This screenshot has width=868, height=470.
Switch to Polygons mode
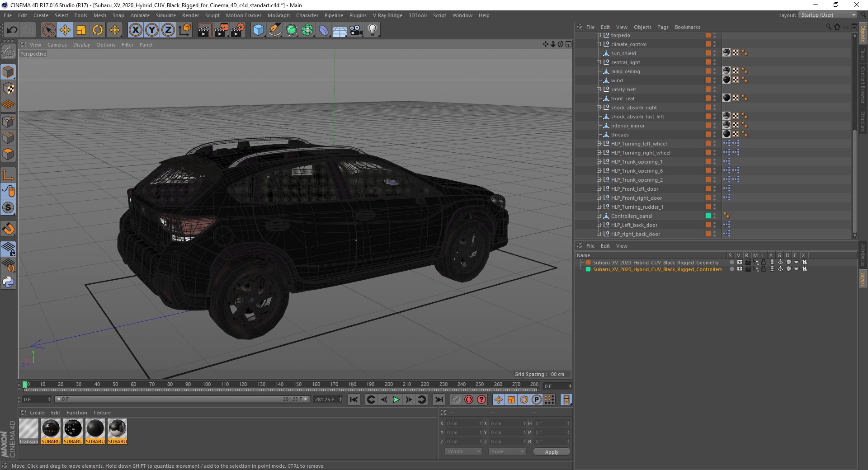point(8,154)
